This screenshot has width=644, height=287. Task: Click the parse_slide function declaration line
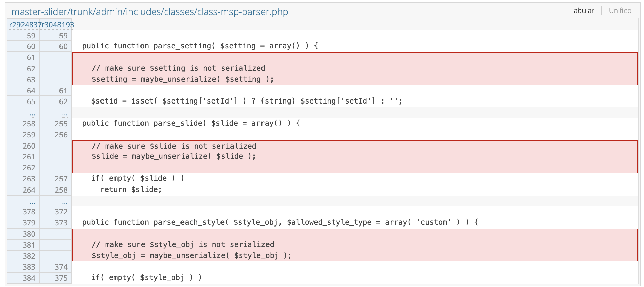[191, 123]
